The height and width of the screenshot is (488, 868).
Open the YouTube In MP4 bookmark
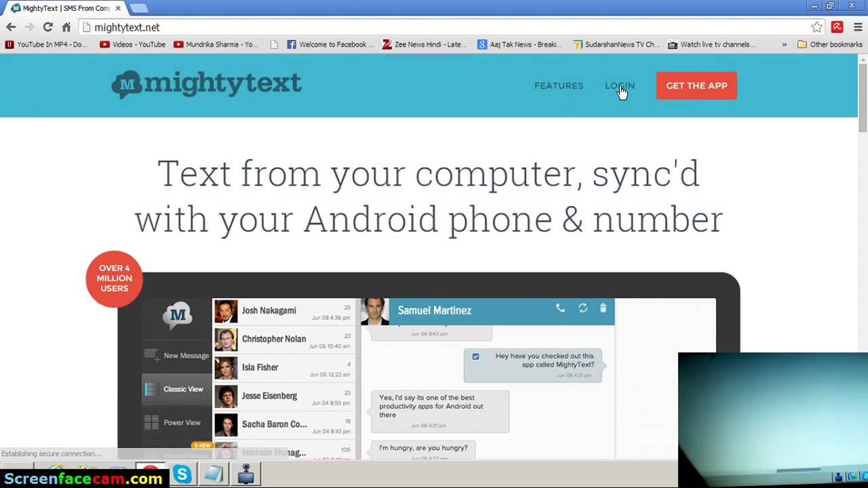[x=47, y=45]
